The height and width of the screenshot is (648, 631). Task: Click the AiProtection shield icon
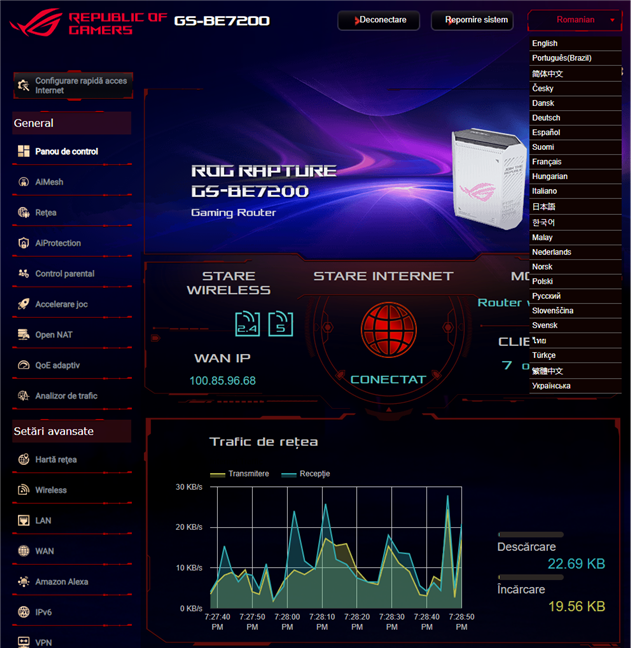click(x=24, y=243)
